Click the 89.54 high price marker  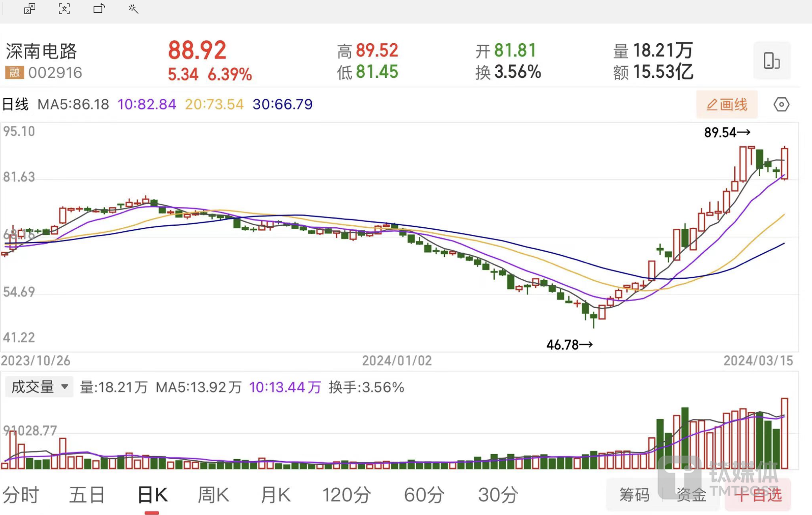[727, 133]
